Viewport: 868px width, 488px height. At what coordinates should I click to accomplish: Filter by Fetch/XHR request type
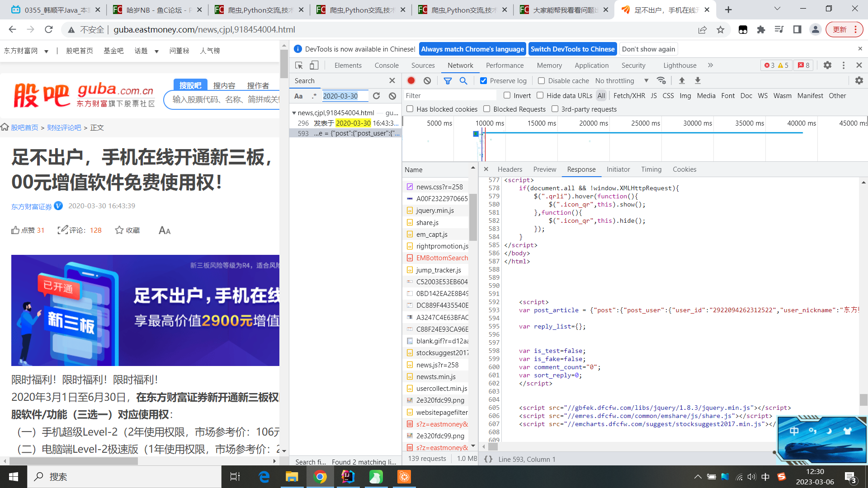click(629, 95)
